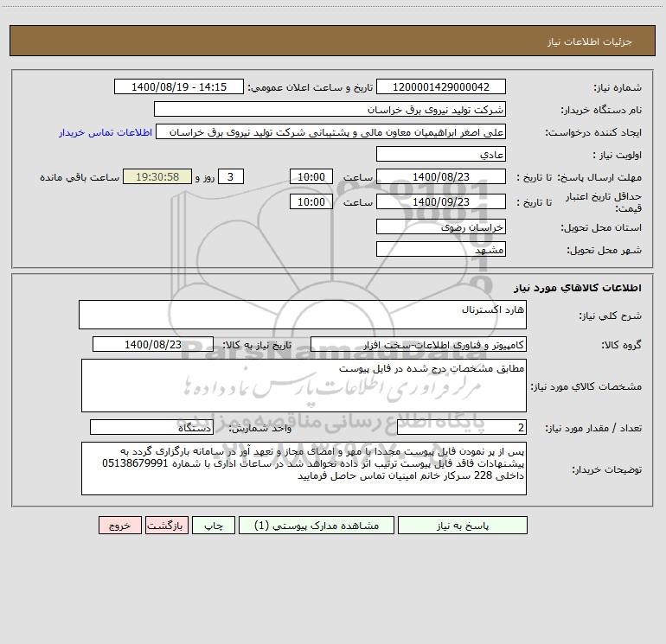This screenshot has height=644, width=666.
Task: Click the need date field 1400/08/23 next to تاریخ نیاز به کالا
Action: click(153, 344)
